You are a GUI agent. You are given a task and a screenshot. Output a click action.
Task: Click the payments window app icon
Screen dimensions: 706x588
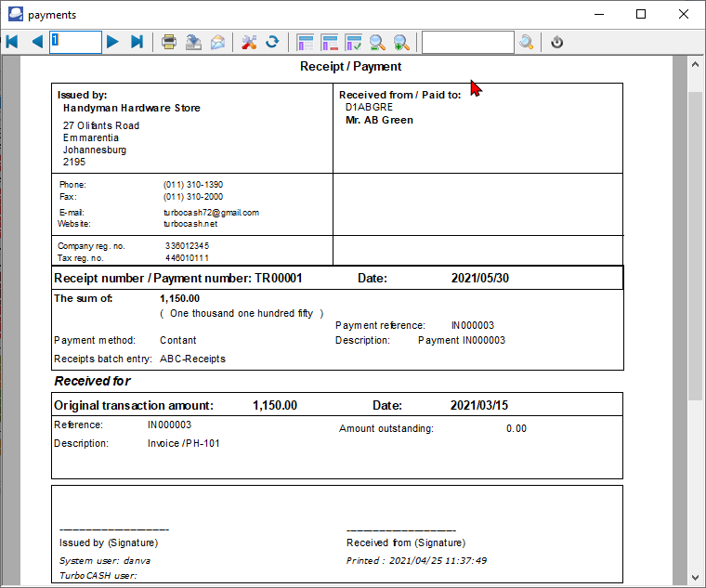point(16,14)
